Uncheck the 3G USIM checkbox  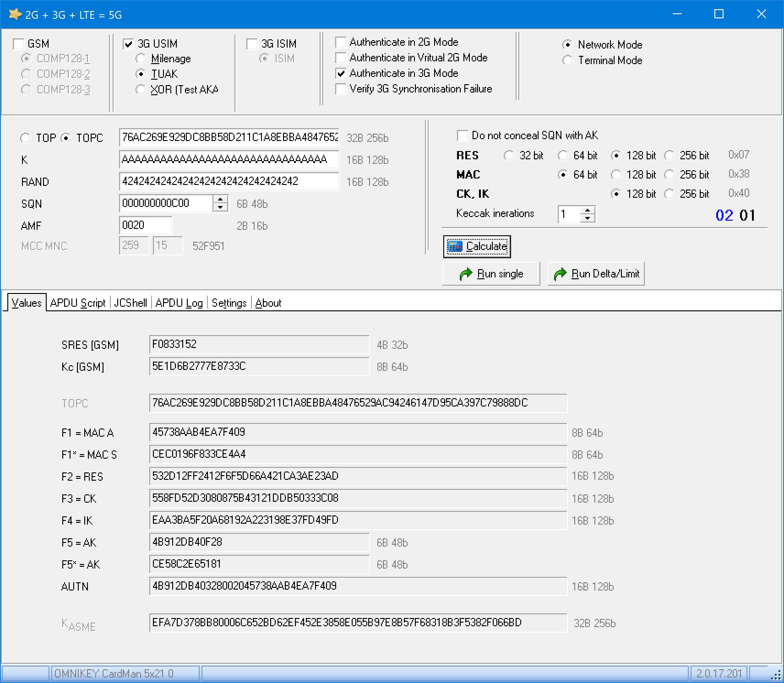coord(129,44)
